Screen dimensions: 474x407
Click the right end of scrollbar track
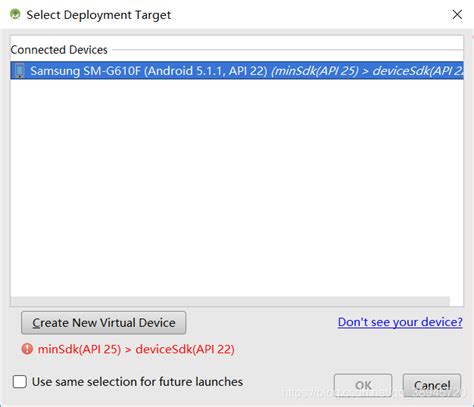coord(445,301)
